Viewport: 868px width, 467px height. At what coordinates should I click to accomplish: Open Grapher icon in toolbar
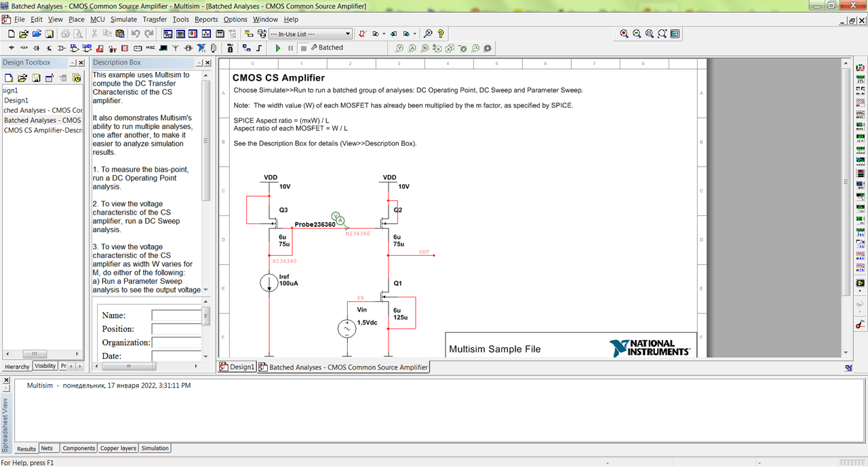207,33
